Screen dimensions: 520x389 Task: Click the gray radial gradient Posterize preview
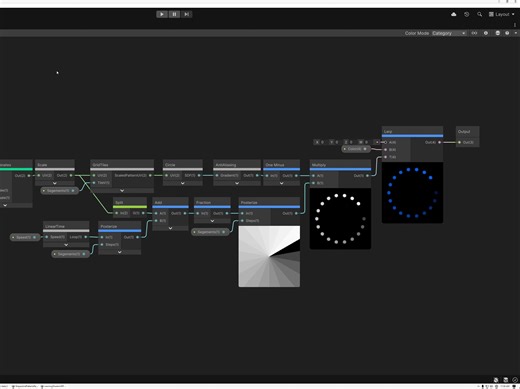tap(269, 256)
